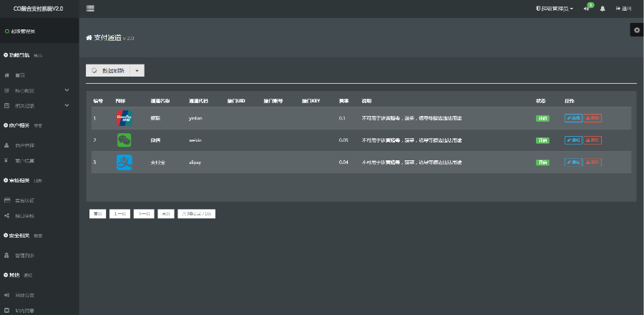Image resolution: width=644 pixels, height=315 pixels.
Task: Open the announcements speaker icon with green badge
Action: point(587,8)
